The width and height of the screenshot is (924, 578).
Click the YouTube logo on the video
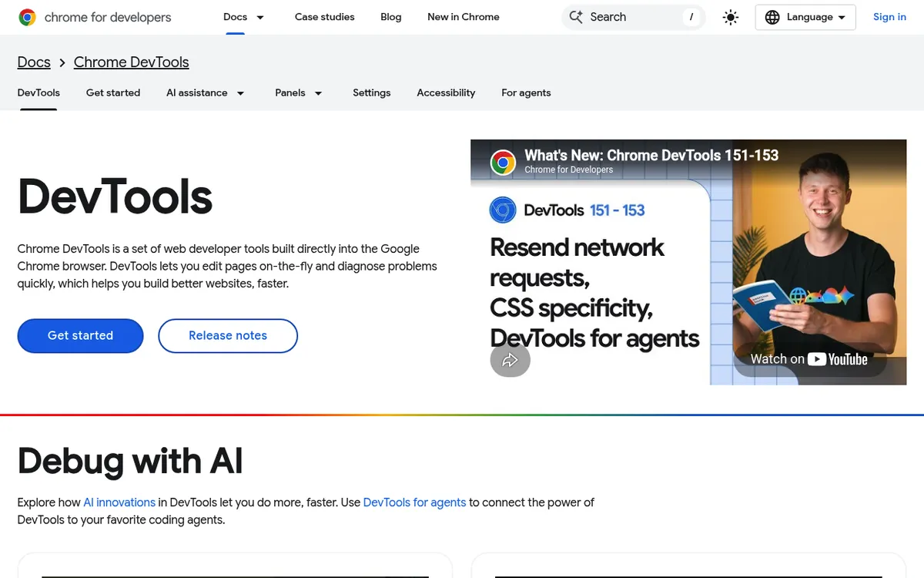838,359
